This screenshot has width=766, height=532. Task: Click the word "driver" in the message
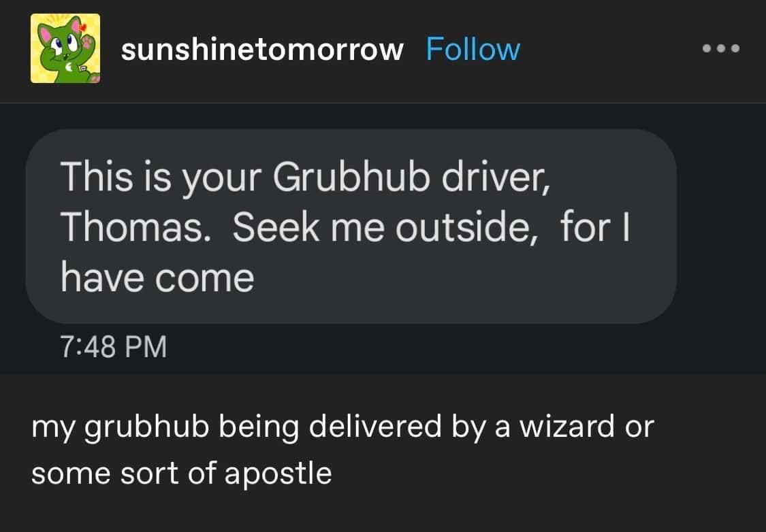click(496, 178)
